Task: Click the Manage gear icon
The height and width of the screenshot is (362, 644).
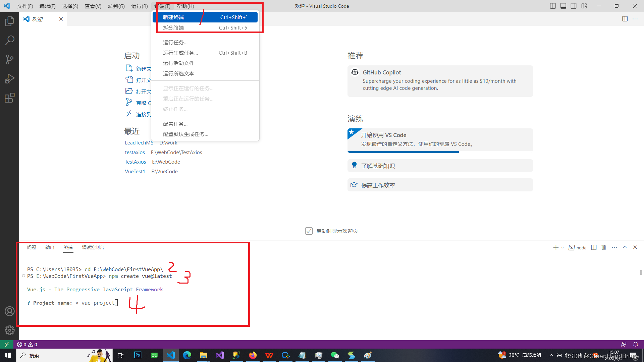Action: 9,330
